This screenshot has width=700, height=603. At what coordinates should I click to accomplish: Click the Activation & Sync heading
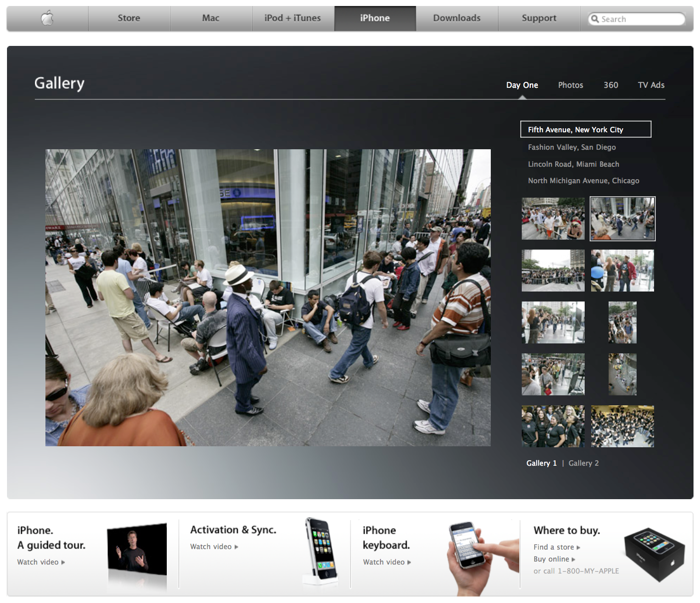click(233, 530)
